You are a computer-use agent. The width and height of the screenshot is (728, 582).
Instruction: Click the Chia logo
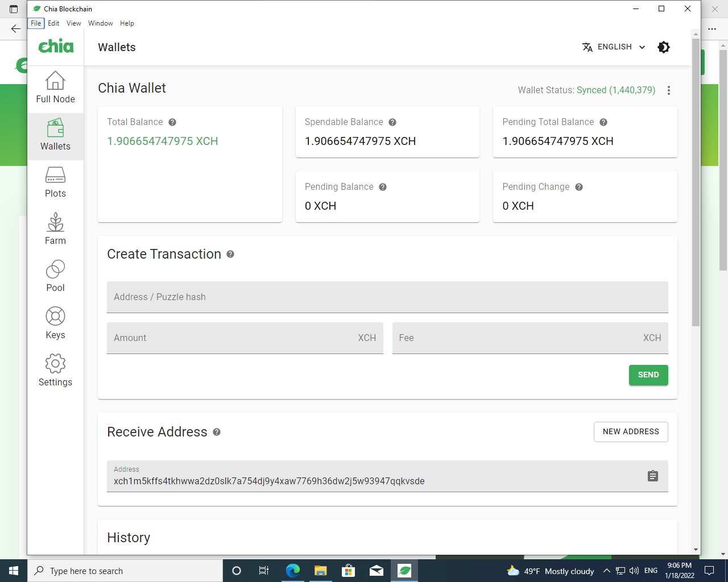point(56,47)
